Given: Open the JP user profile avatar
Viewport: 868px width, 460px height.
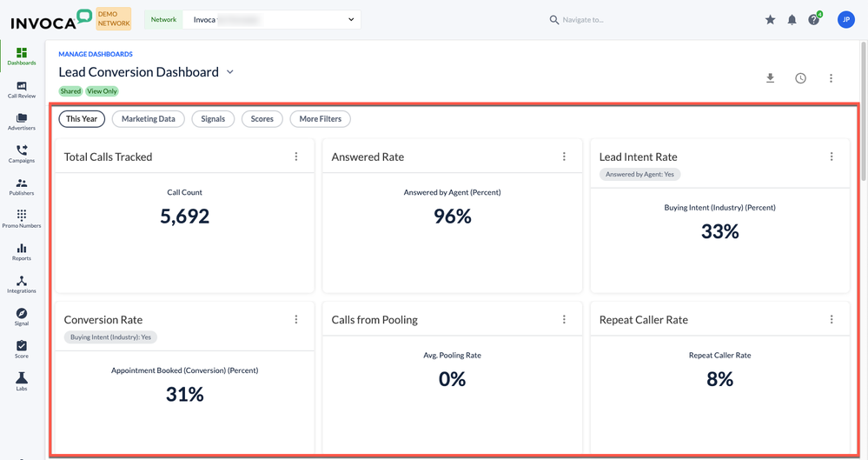Looking at the screenshot, I should [846, 19].
